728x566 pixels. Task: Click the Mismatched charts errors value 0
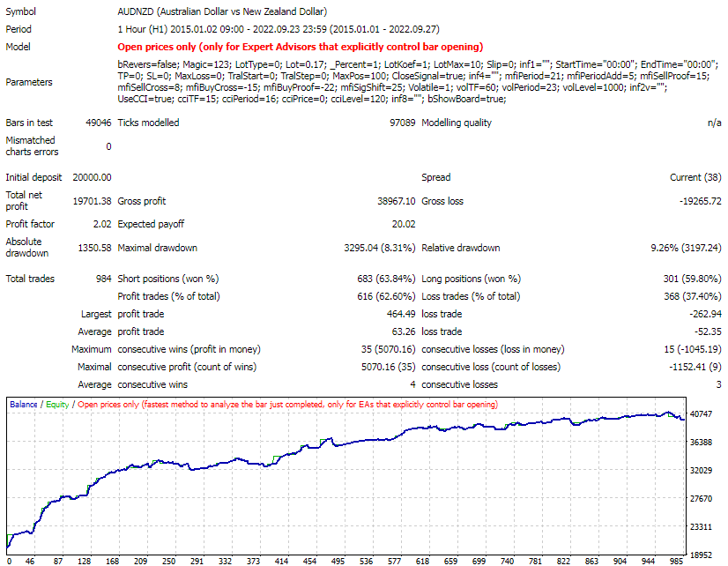point(108,146)
